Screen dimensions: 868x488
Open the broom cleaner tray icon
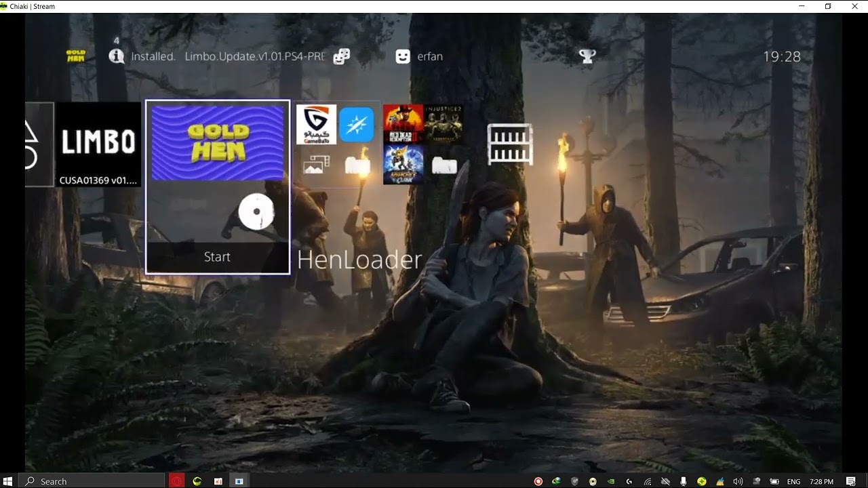(x=719, y=481)
